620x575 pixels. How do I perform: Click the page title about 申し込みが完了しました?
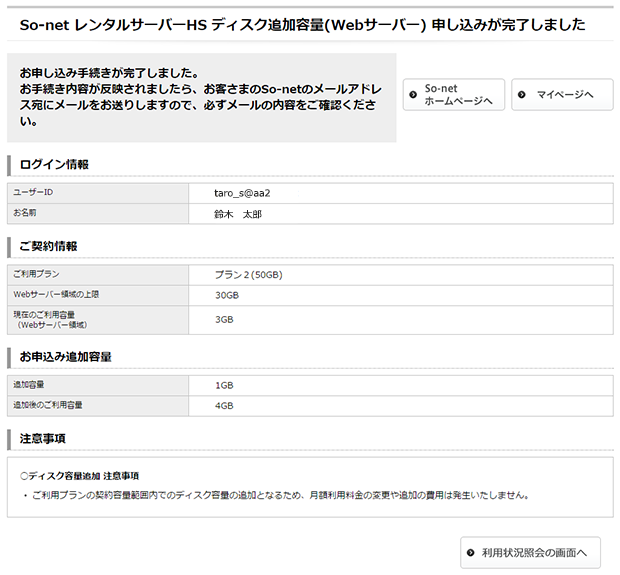click(302, 24)
